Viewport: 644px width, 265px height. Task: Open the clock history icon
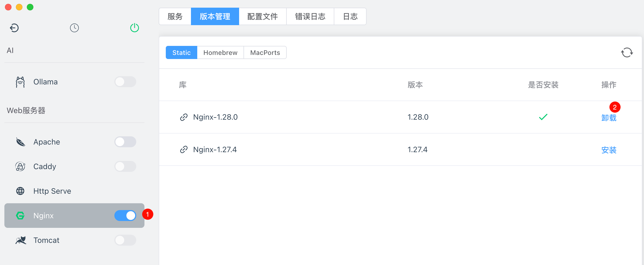pos(74,28)
